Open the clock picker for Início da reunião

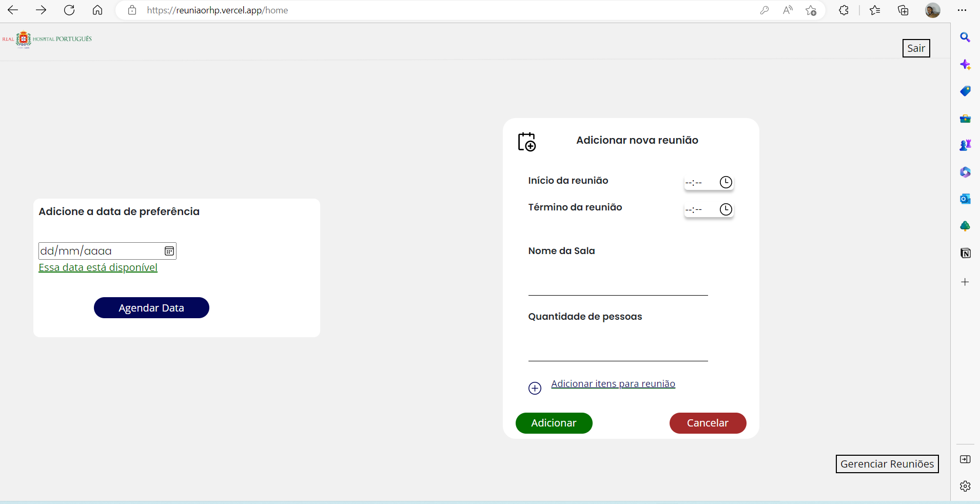[726, 182]
